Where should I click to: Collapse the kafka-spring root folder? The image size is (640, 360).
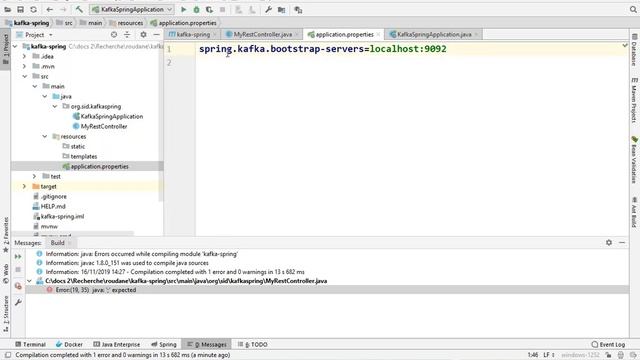click(15, 46)
